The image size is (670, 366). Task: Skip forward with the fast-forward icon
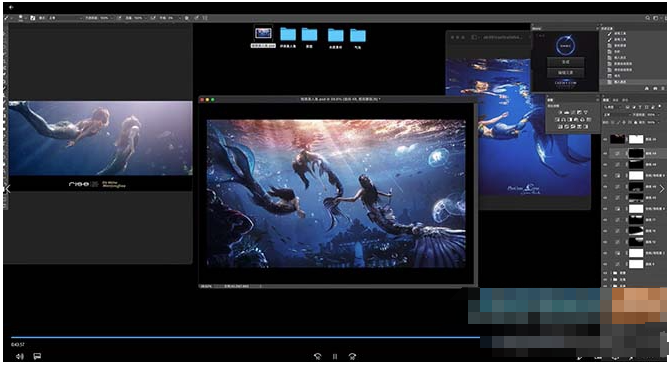pos(352,356)
